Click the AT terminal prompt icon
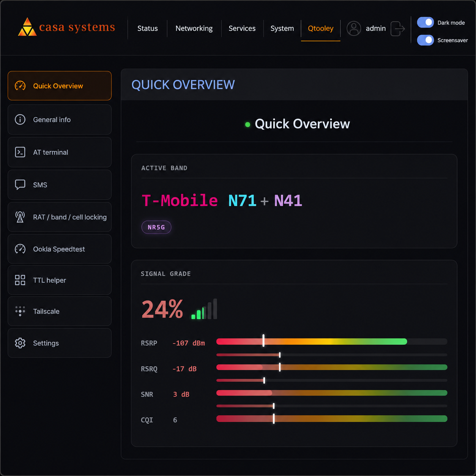Screen dimensions: 476x476 pos(20,152)
